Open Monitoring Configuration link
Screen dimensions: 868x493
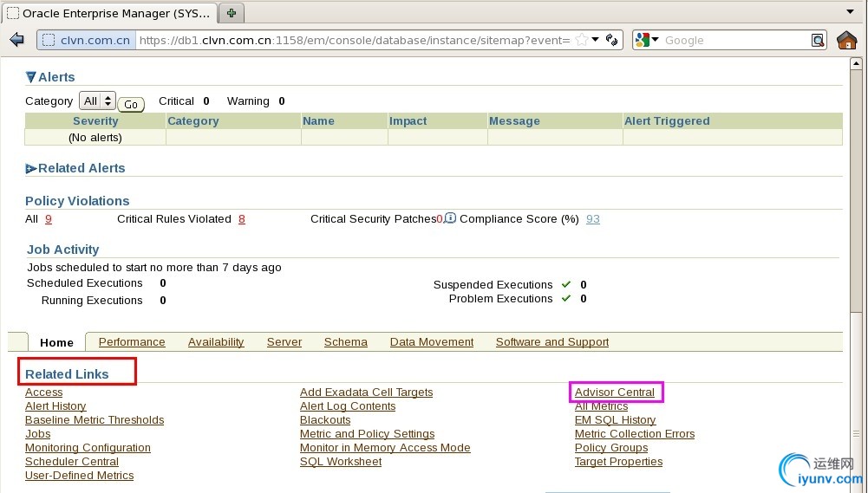pos(88,448)
